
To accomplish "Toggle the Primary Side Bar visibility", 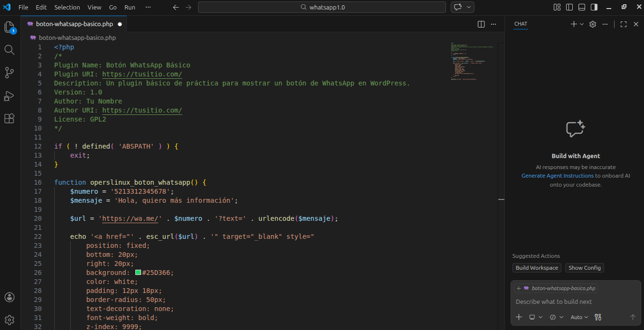I will click(x=569, y=7).
